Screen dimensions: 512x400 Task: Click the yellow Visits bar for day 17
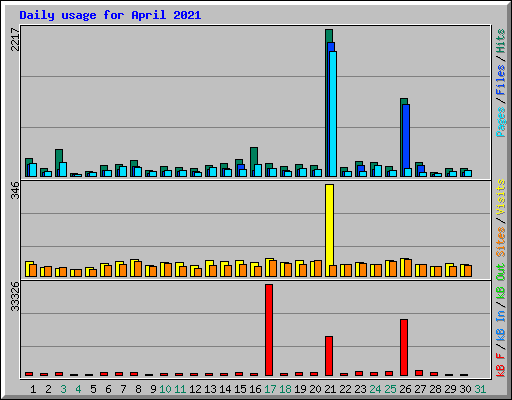tap(268, 267)
